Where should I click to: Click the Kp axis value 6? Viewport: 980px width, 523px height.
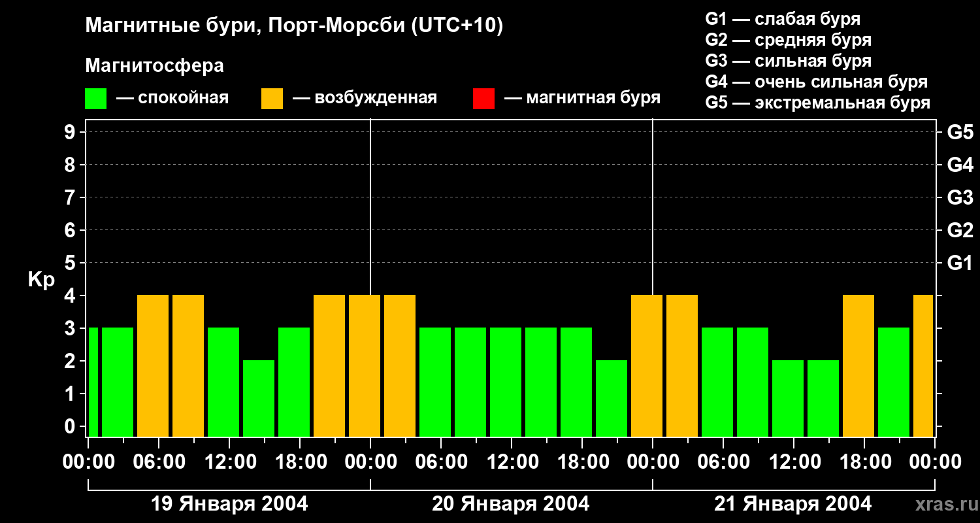[71, 230]
